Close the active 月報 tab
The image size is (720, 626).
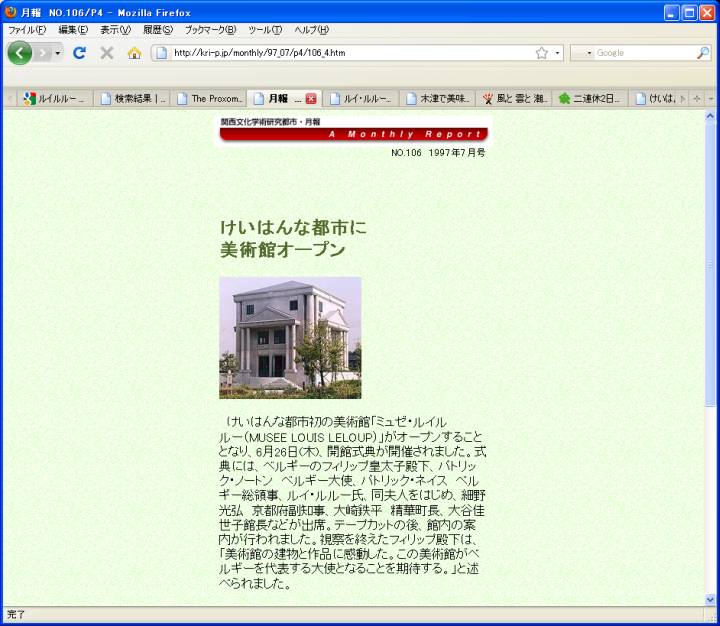click(x=311, y=99)
